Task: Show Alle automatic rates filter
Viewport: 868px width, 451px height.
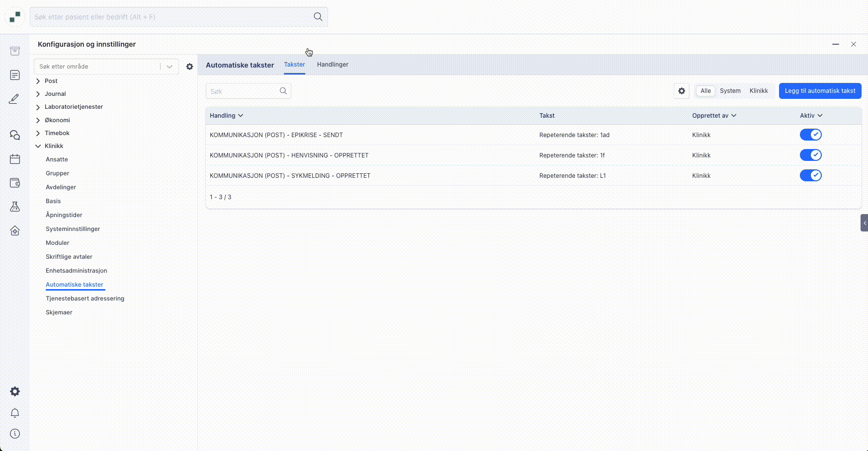Action: tap(705, 91)
